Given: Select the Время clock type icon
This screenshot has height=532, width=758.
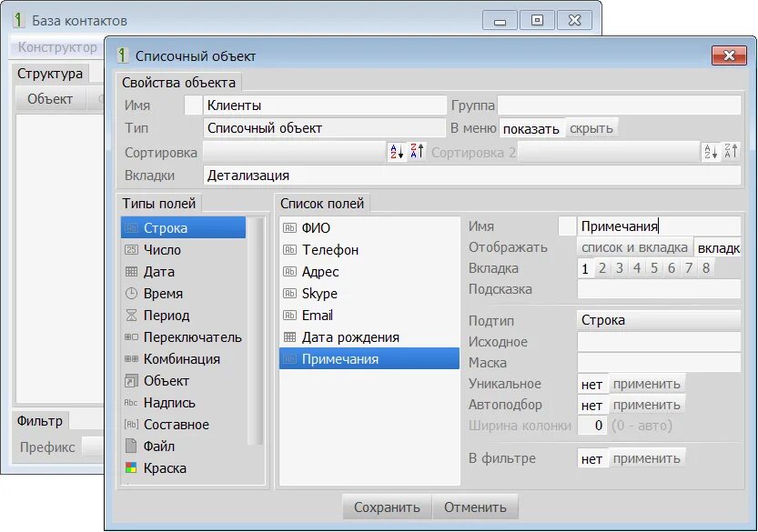Looking at the screenshot, I should (131, 294).
